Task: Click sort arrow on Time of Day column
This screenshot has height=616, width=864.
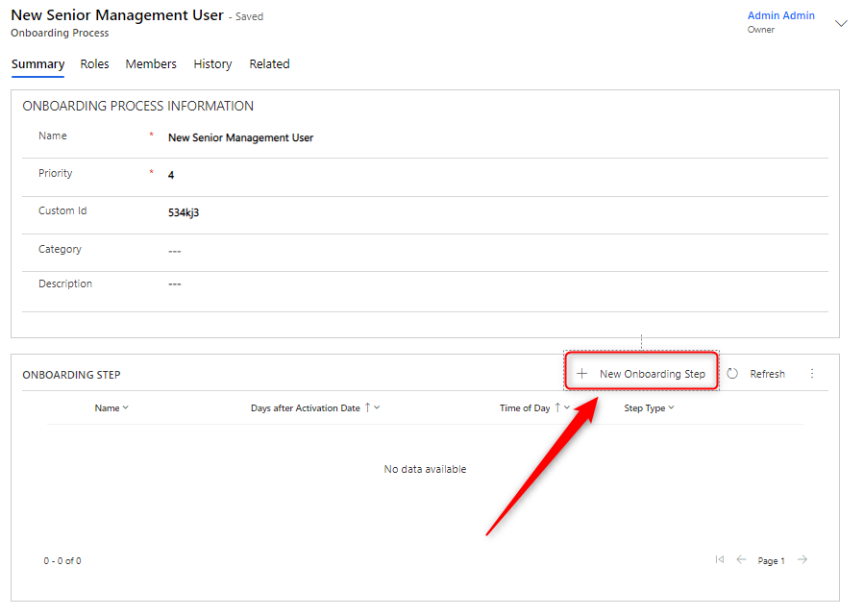Action: (x=557, y=407)
